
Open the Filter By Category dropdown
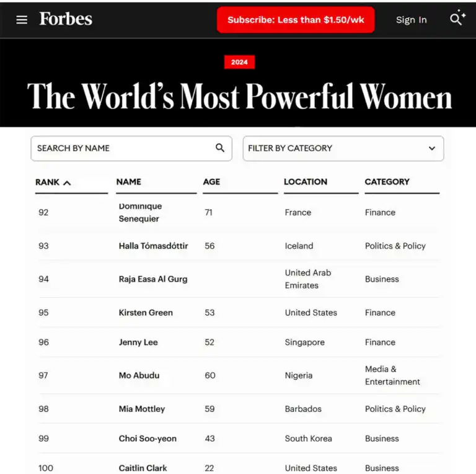tap(343, 148)
